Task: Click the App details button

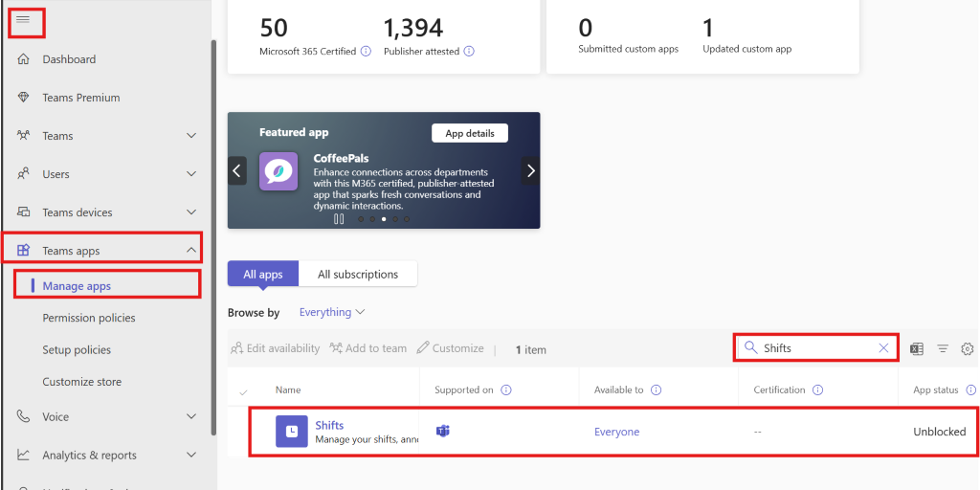Action: [470, 133]
